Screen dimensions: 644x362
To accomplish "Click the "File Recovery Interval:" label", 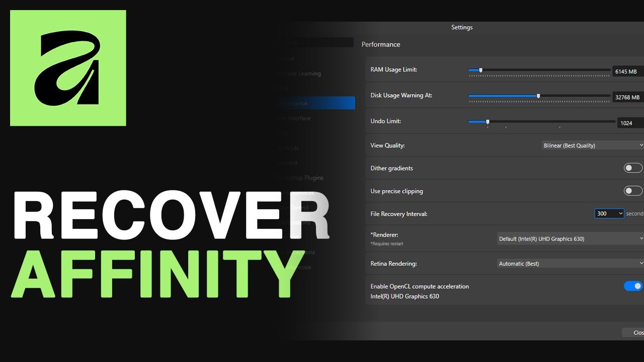I will click(x=399, y=214).
